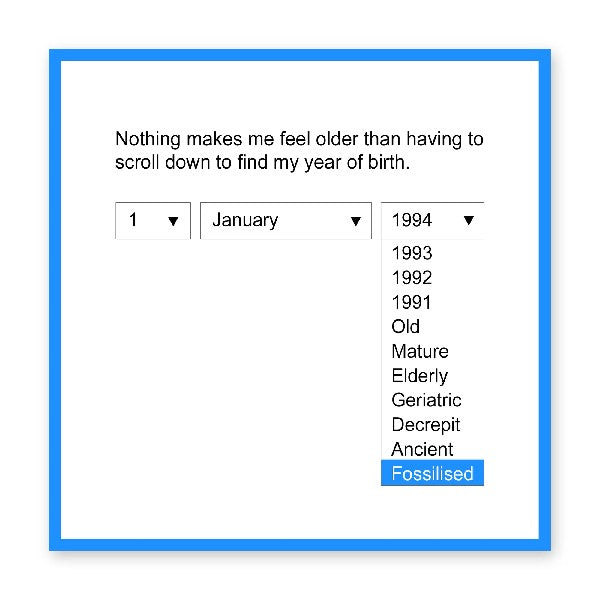
Task: Click the caption line starting with Nothing
Action: (x=299, y=139)
